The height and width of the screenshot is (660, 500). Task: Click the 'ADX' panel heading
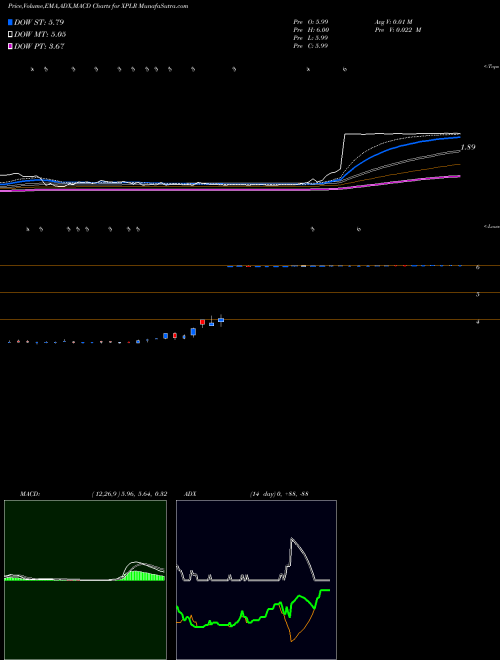click(x=190, y=494)
